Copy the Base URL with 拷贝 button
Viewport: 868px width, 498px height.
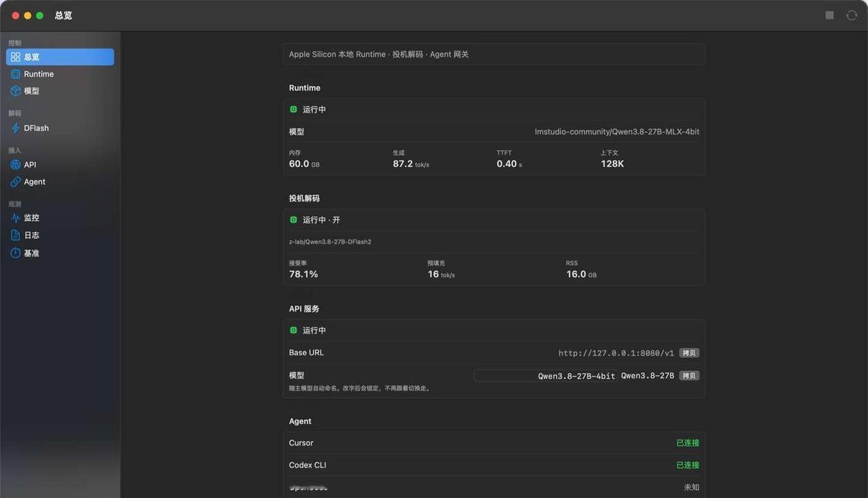[689, 353]
